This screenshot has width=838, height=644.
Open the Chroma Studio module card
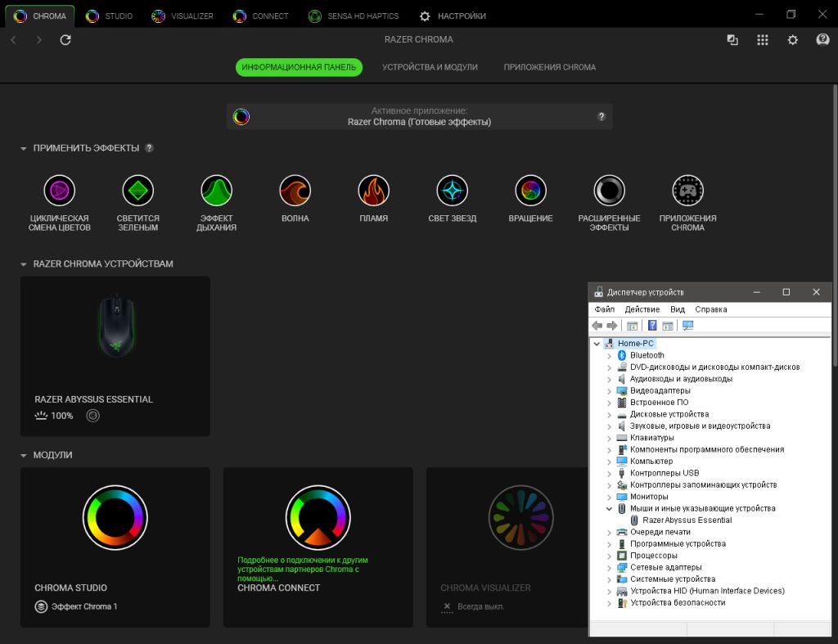(115, 547)
